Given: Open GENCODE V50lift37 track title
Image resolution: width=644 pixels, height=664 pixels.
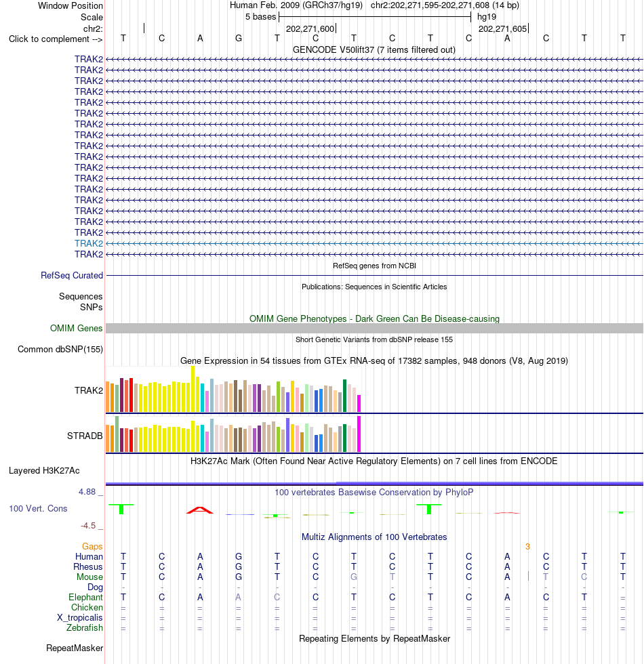Looking at the screenshot, I should point(374,50).
